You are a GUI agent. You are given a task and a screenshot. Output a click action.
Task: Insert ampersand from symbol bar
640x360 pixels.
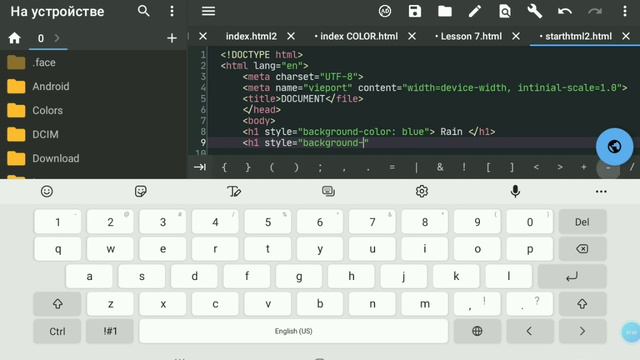(440, 167)
